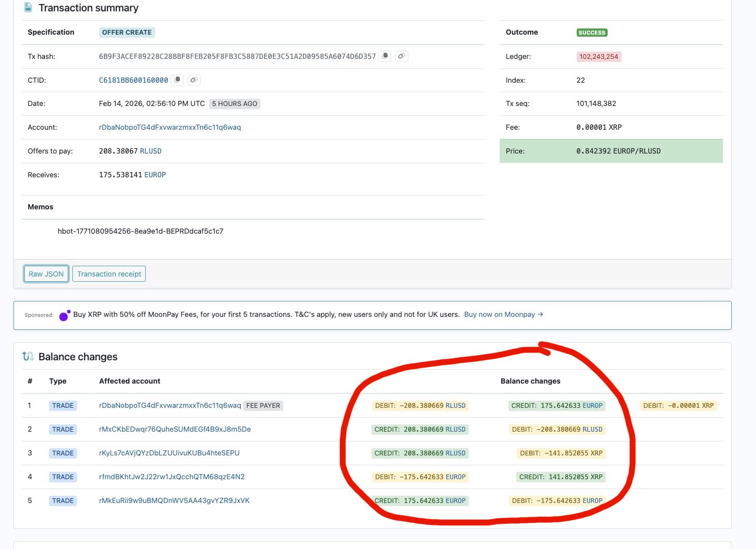Viewport: 756px width, 549px height.
Task: Follow the Buy now on Moonpay link
Action: point(503,314)
